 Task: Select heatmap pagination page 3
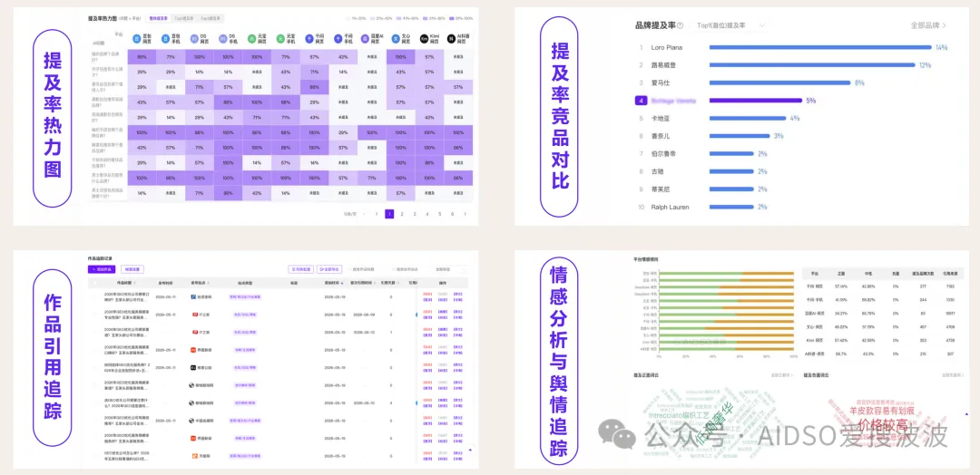tap(415, 214)
